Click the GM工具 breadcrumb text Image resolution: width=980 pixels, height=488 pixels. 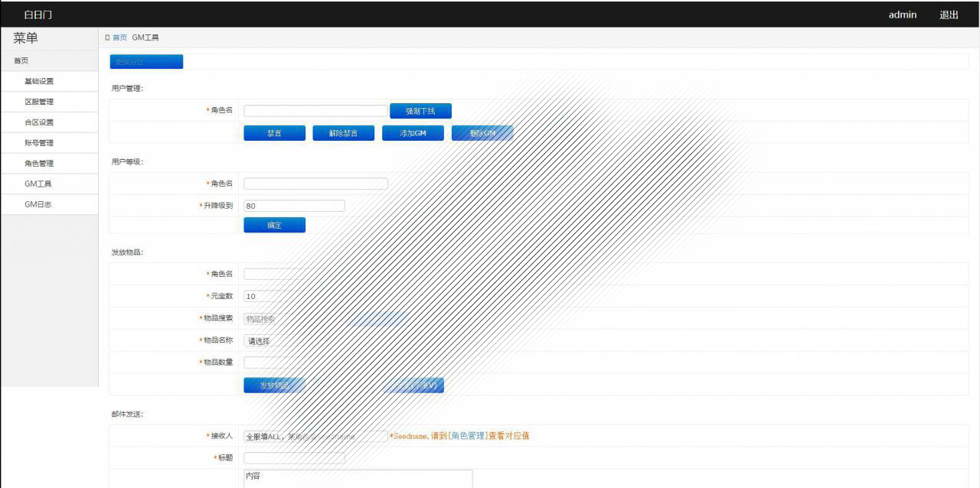pos(145,37)
